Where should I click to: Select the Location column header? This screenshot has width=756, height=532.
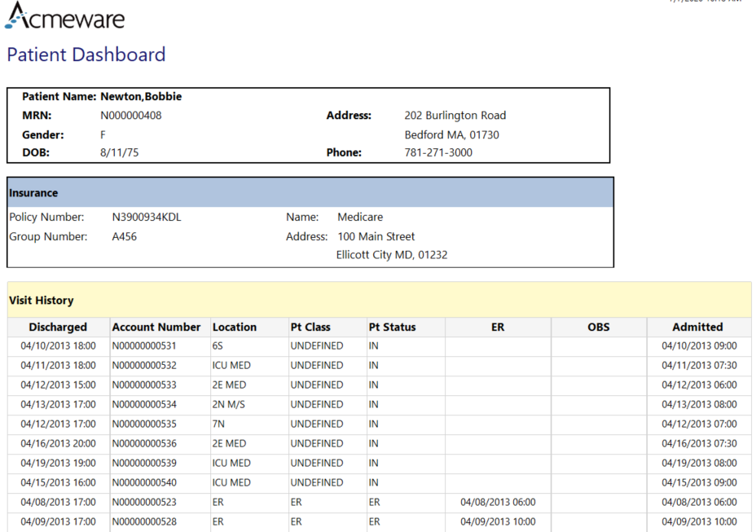tap(235, 328)
